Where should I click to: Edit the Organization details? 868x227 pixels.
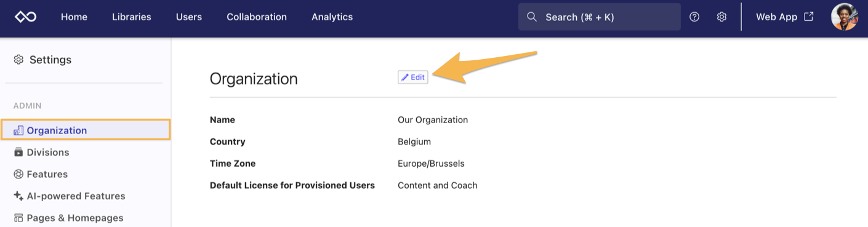point(413,77)
